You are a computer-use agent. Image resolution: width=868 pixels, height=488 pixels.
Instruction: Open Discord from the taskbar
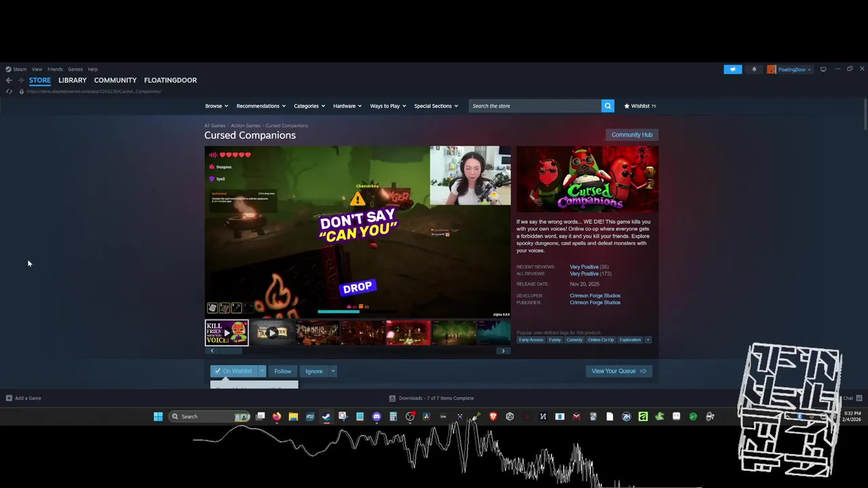376,416
